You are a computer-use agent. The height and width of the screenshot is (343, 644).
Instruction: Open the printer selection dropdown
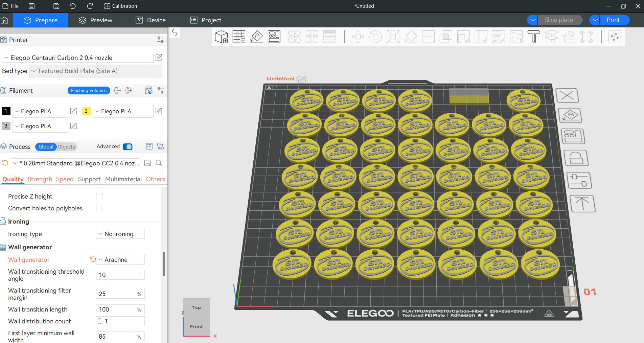(78, 58)
